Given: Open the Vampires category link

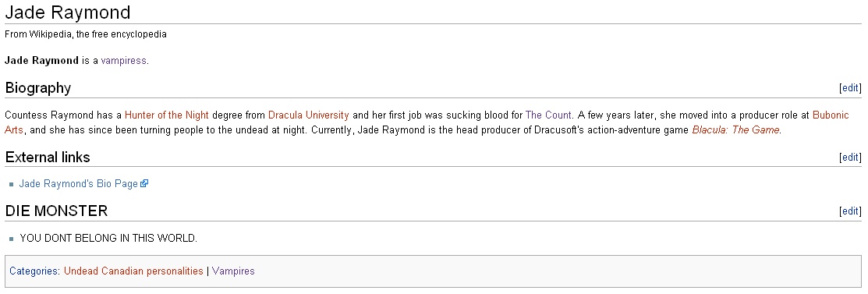Looking at the screenshot, I should tap(233, 271).
